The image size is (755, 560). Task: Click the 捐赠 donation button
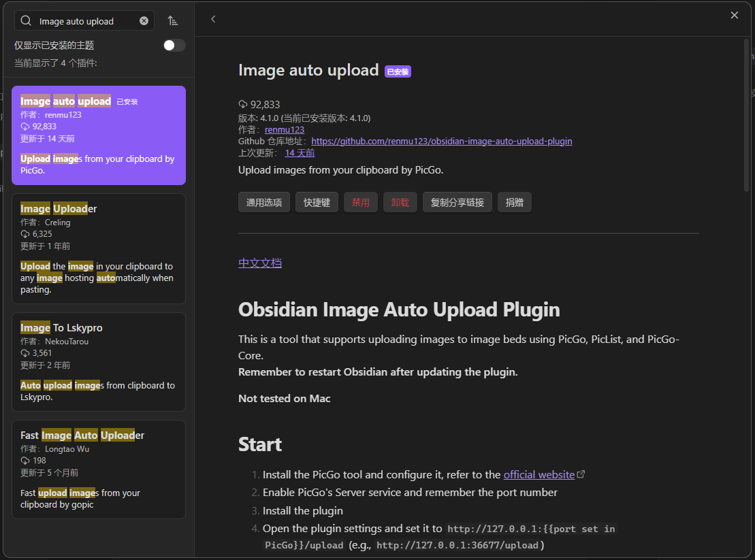coord(514,201)
